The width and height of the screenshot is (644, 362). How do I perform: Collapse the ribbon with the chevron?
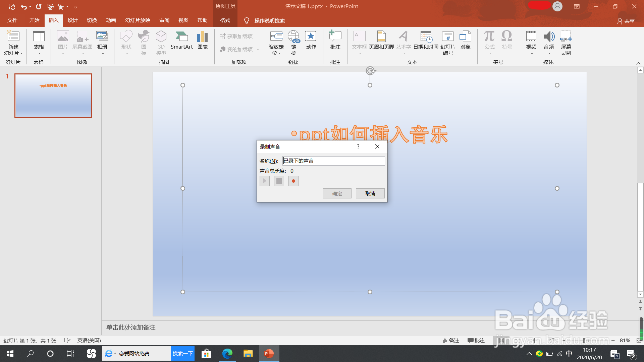click(638, 63)
